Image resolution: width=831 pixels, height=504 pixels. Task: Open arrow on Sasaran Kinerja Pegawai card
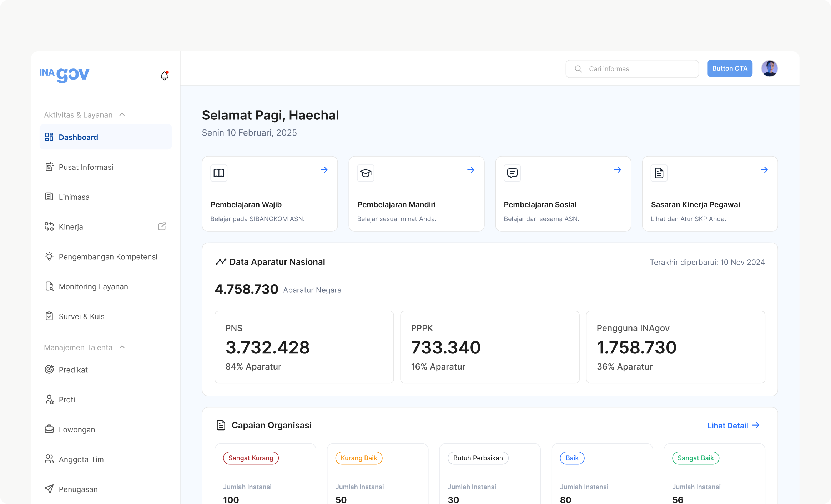click(764, 170)
